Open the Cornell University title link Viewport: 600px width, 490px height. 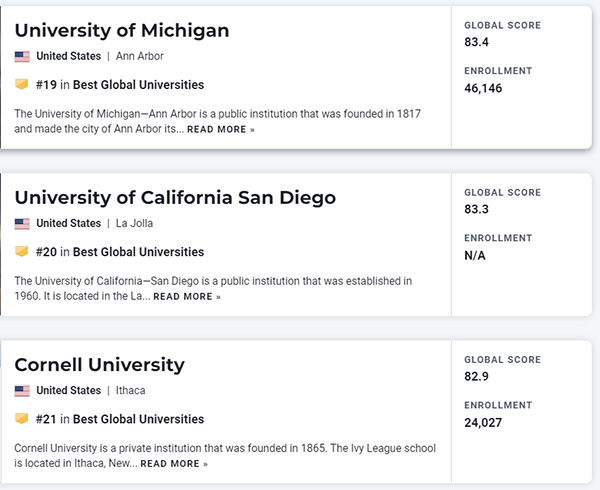tap(99, 364)
